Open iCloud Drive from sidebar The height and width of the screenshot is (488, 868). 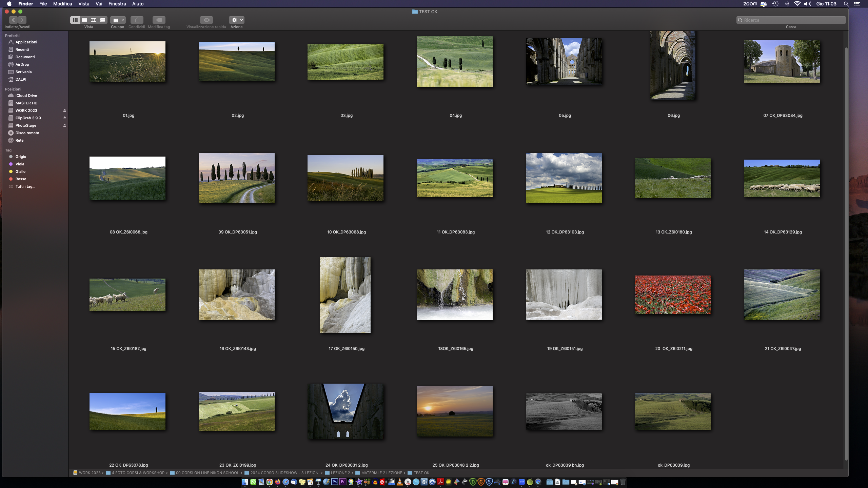(x=26, y=96)
